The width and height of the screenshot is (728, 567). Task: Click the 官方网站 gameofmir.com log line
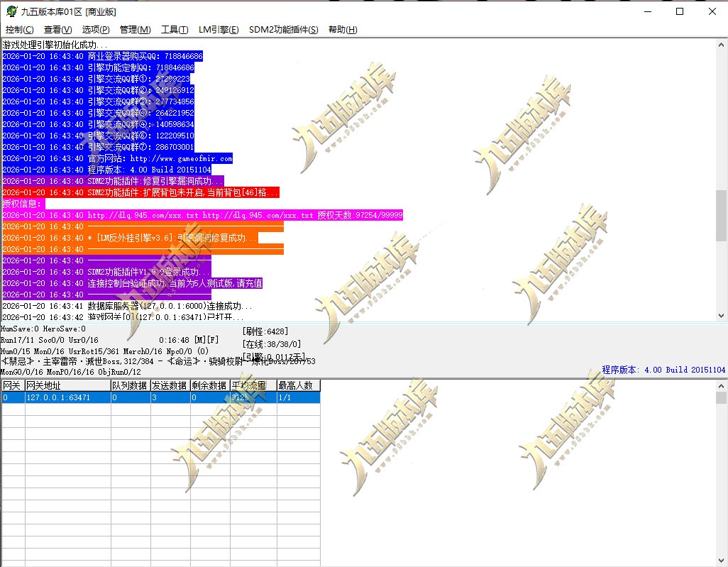tap(118, 158)
